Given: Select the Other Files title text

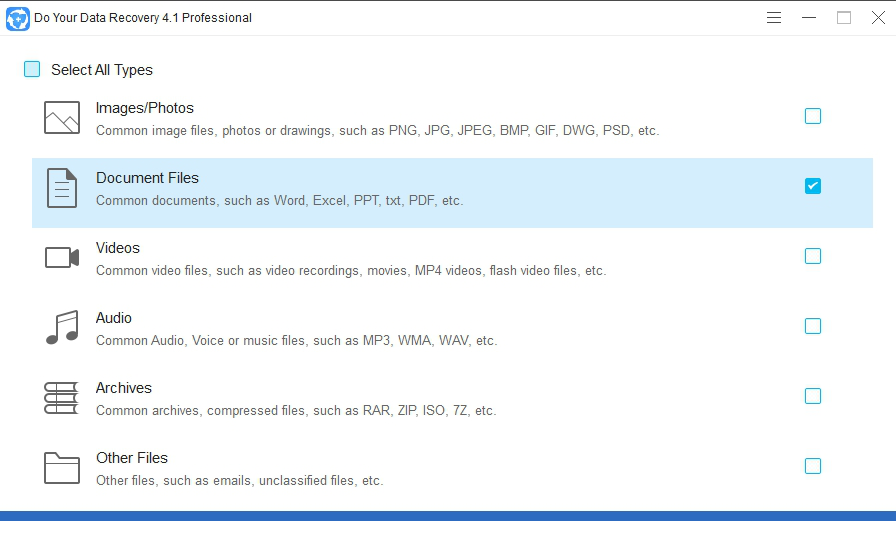Looking at the screenshot, I should click(x=132, y=458).
